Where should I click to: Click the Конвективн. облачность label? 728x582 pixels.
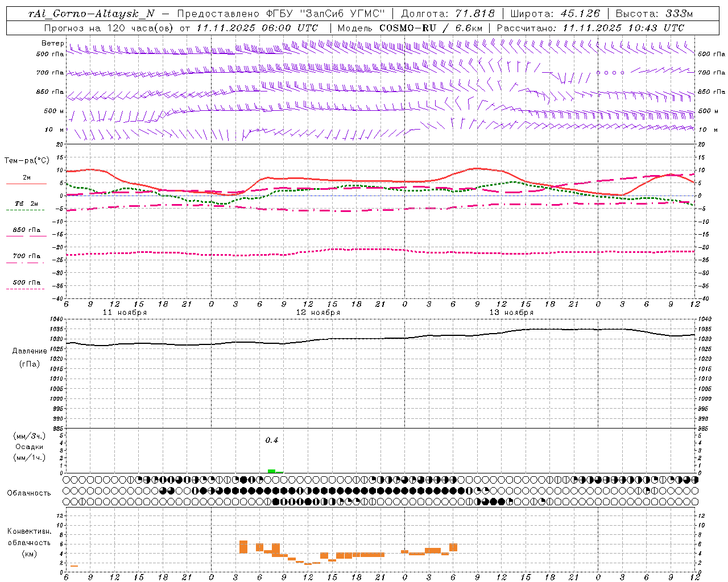(29, 537)
